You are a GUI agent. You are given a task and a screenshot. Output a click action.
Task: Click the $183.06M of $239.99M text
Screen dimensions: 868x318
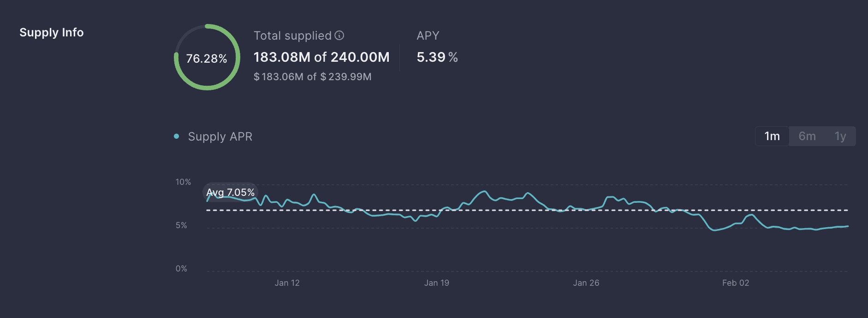[x=312, y=77]
